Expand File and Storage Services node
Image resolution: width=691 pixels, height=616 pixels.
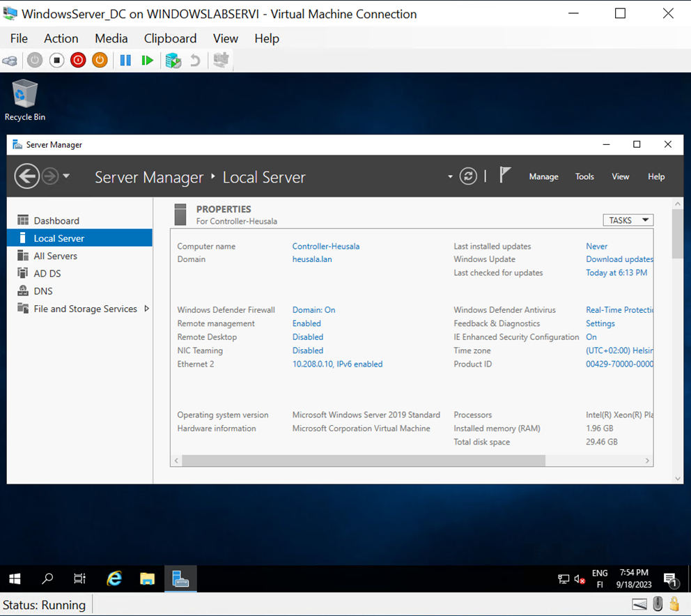click(x=145, y=309)
